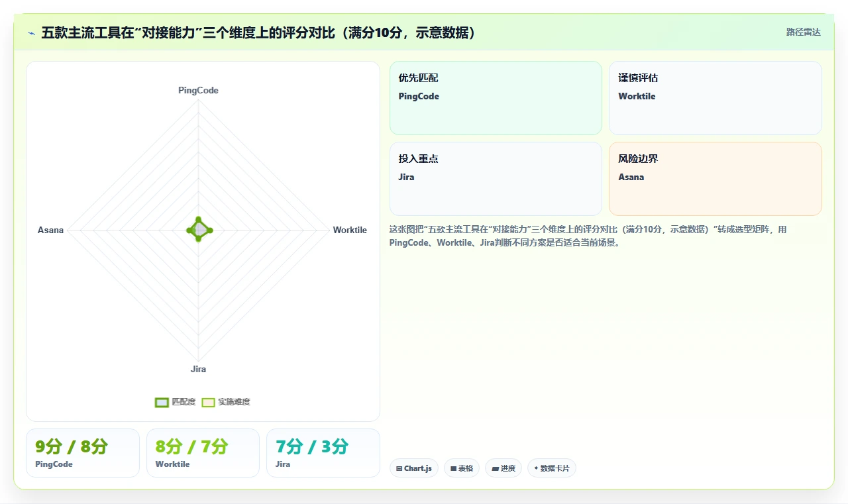This screenshot has width=848, height=504.
Task: Click the 路径雷达 label in header
Action: [x=803, y=32]
